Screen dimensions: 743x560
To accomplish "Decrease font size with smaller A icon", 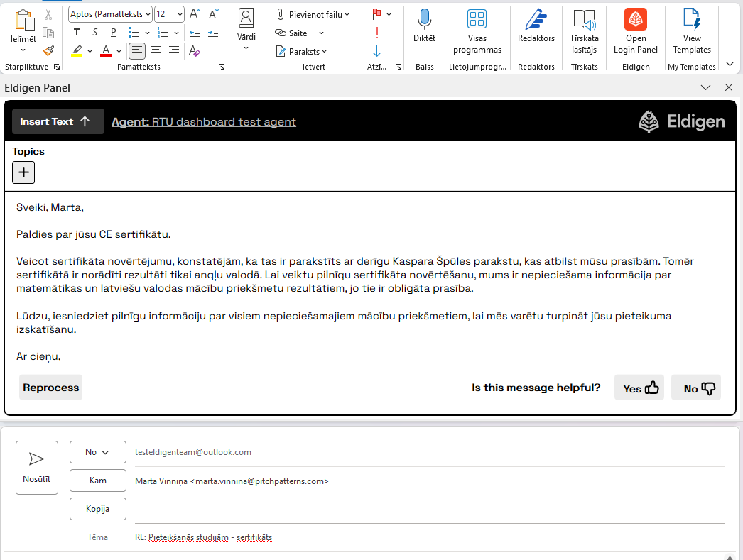I will [214, 14].
